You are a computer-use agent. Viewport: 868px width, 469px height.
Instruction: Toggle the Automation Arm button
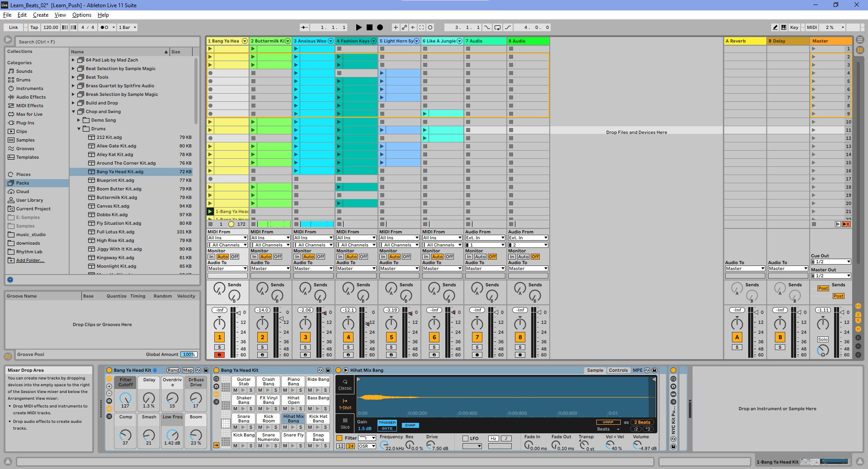click(x=404, y=27)
